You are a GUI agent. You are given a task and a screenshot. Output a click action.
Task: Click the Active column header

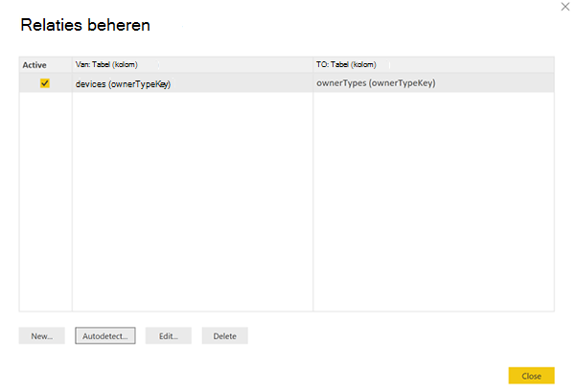(45, 65)
